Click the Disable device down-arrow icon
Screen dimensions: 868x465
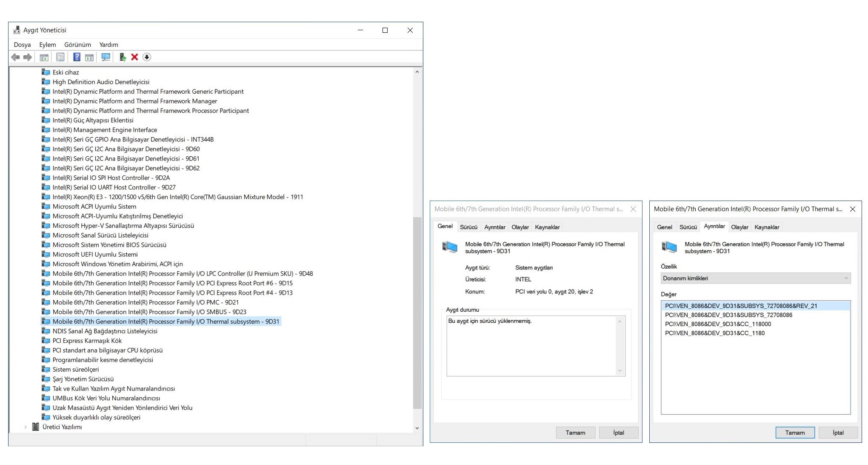pos(147,57)
